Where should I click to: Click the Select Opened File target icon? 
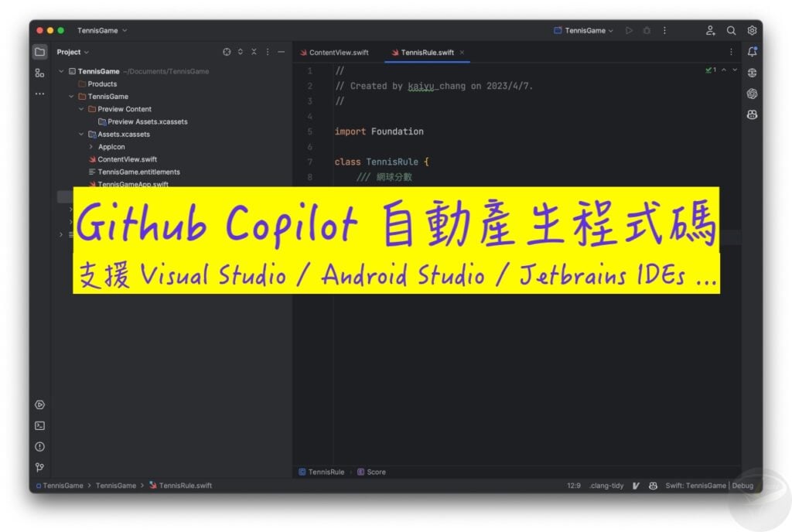(227, 52)
